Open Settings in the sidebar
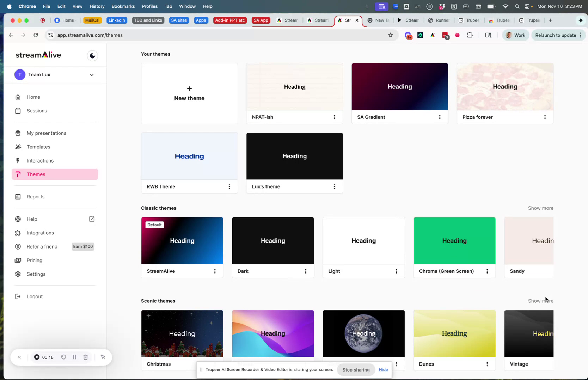Image resolution: width=588 pixels, height=380 pixels. pyautogui.click(x=36, y=274)
